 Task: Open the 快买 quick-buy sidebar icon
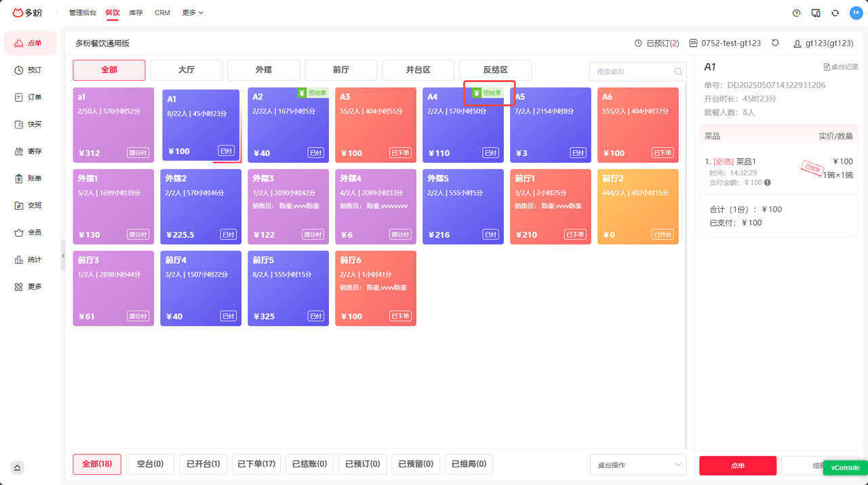(28, 124)
